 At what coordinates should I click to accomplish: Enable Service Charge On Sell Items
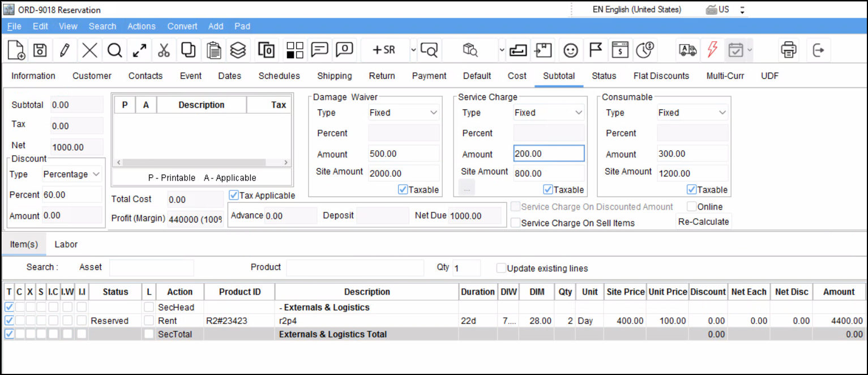[x=515, y=223]
